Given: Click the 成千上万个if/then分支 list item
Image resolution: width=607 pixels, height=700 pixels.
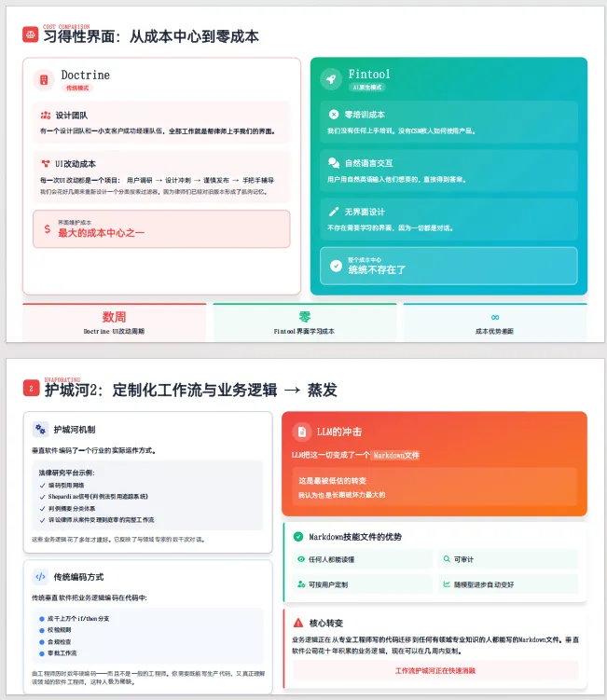Looking at the screenshot, I should 78,618.
